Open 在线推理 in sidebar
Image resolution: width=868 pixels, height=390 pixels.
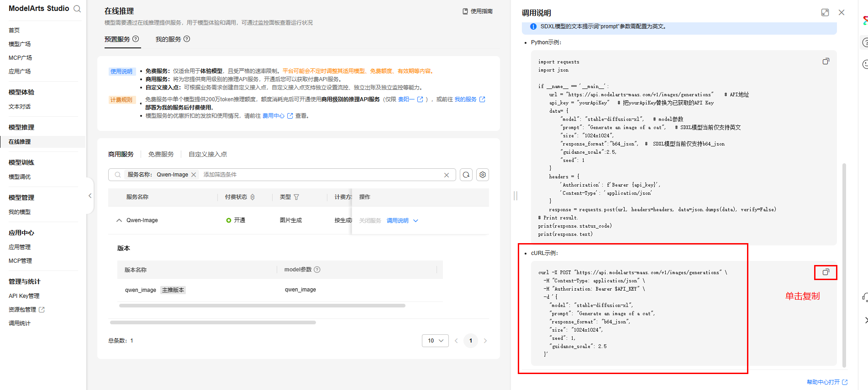(x=20, y=142)
